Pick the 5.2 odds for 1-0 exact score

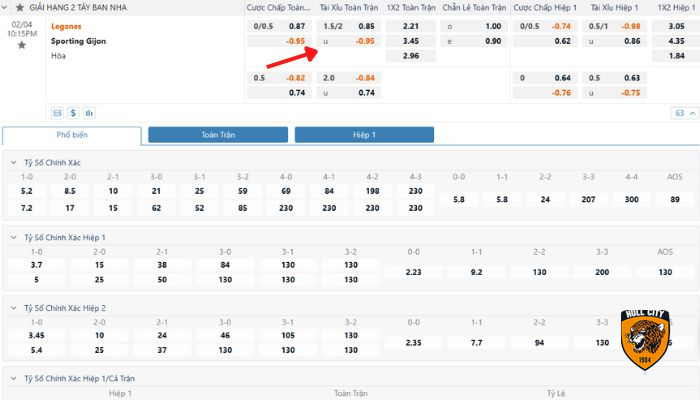(27, 191)
